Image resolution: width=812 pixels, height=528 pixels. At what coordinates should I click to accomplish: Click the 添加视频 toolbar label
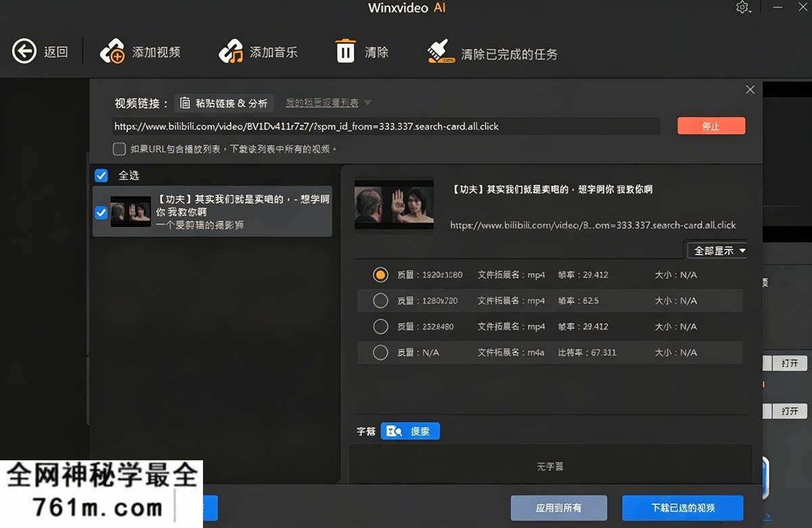tap(156, 52)
